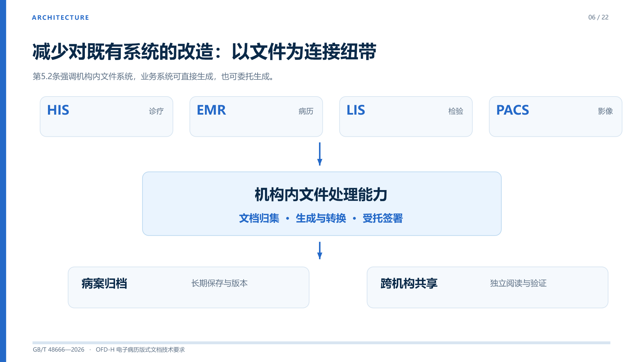Click the 检验 label in LIS card
644x362 pixels.
tap(455, 111)
